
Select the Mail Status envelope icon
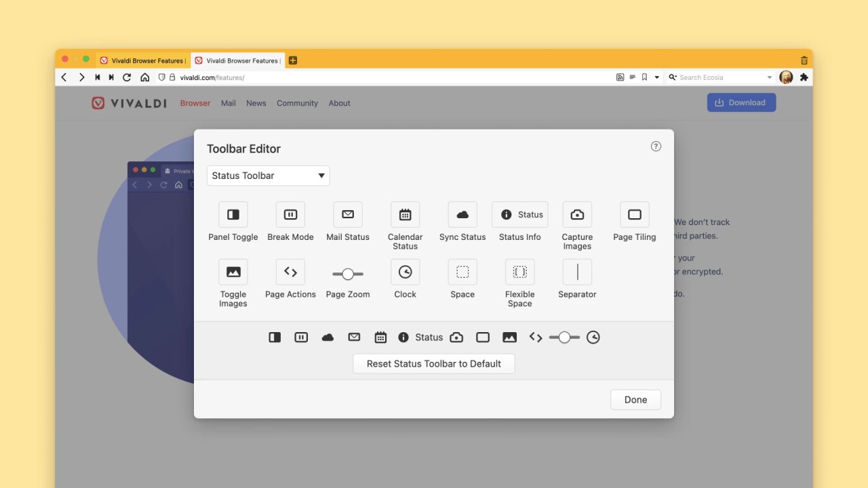click(347, 214)
